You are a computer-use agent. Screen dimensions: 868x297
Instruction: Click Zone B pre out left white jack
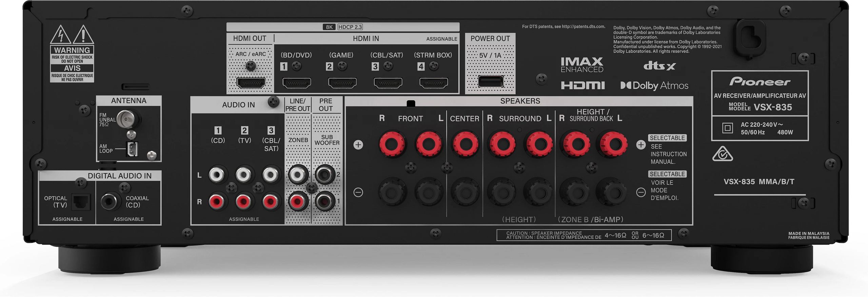click(x=298, y=175)
